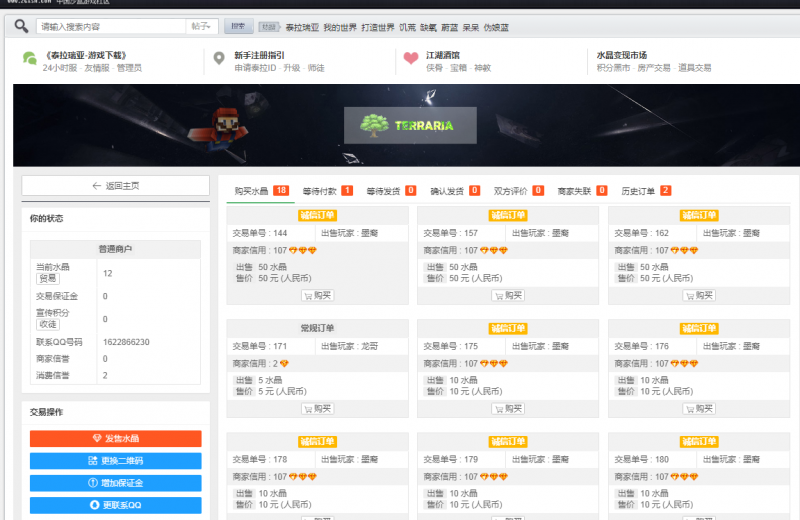Click the pink heart icon
Screen dimensions: 800x520
[411, 58]
